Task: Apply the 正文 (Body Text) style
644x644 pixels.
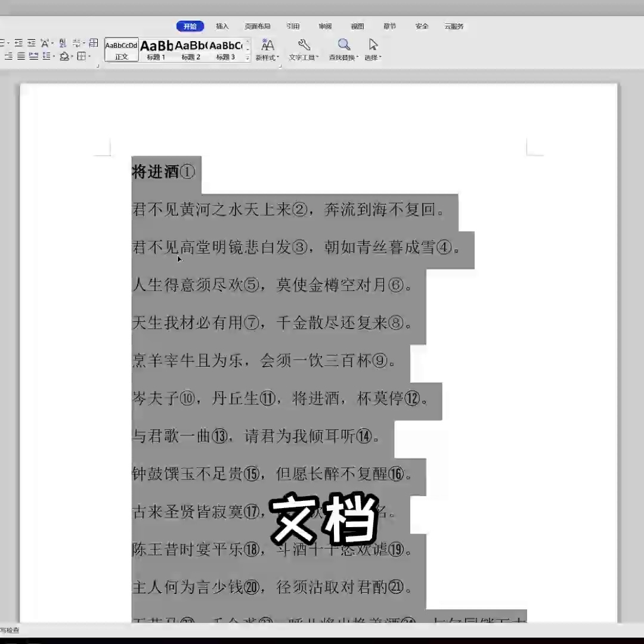Action: click(121, 49)
